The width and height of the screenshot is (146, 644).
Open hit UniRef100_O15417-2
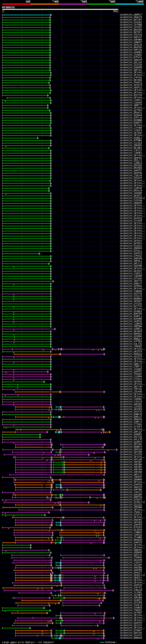point(132,502)
